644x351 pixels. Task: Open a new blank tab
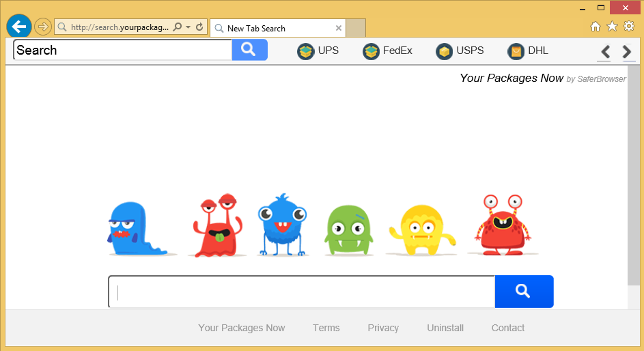coord(356,28)
